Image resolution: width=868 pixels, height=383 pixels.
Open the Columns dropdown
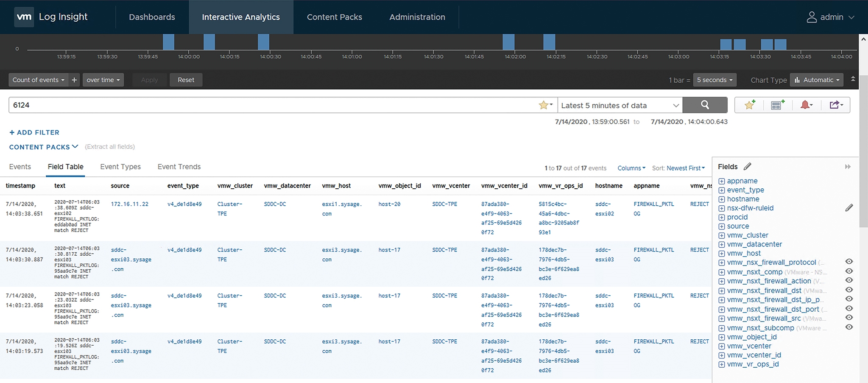(631, 168)
